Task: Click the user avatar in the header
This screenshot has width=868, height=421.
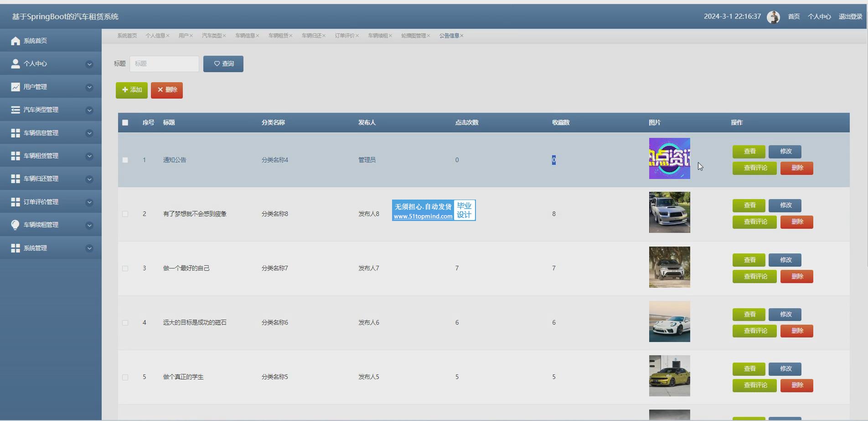Action: pos(773,17)
